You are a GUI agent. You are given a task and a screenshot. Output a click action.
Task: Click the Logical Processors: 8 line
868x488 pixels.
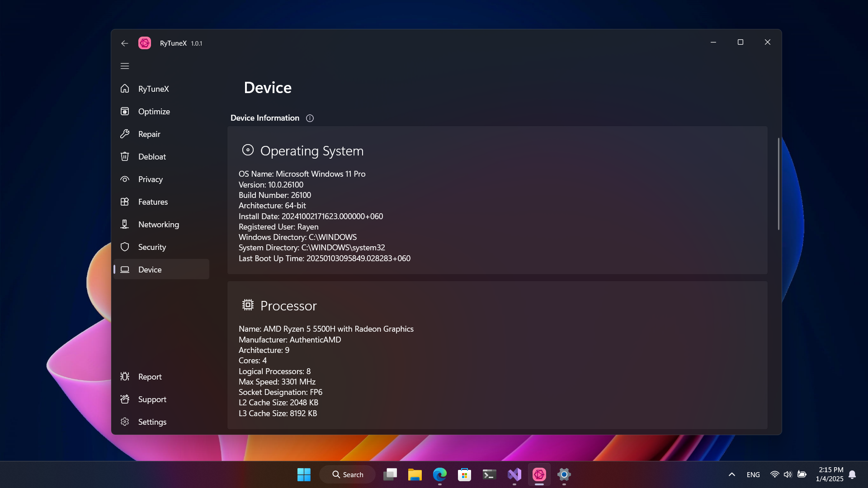coord(274,371)
